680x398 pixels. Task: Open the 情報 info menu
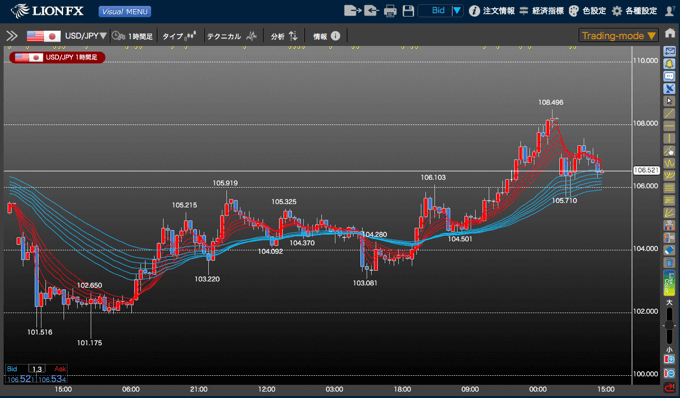pos(327,36)
